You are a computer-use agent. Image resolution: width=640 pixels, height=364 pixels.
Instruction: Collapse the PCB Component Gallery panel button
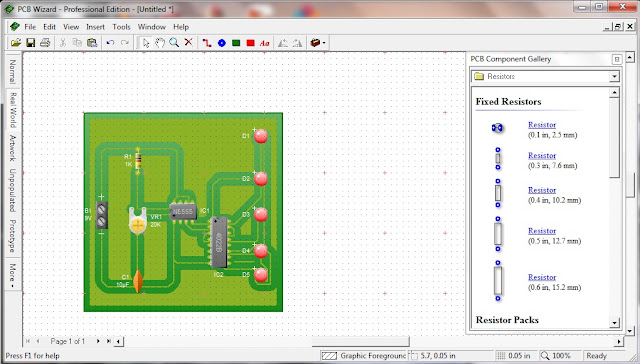pyautogui.click(x=617, y=59)
